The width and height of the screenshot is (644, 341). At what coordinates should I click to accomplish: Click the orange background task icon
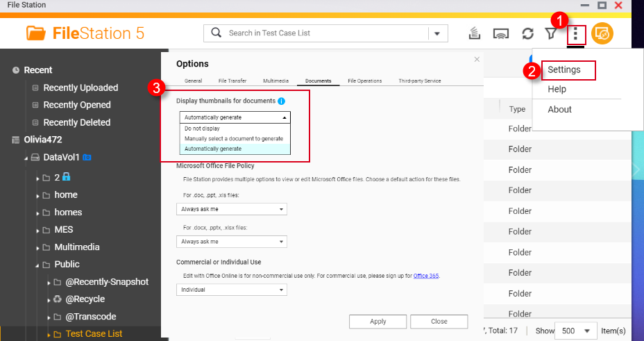coord(602,33)
